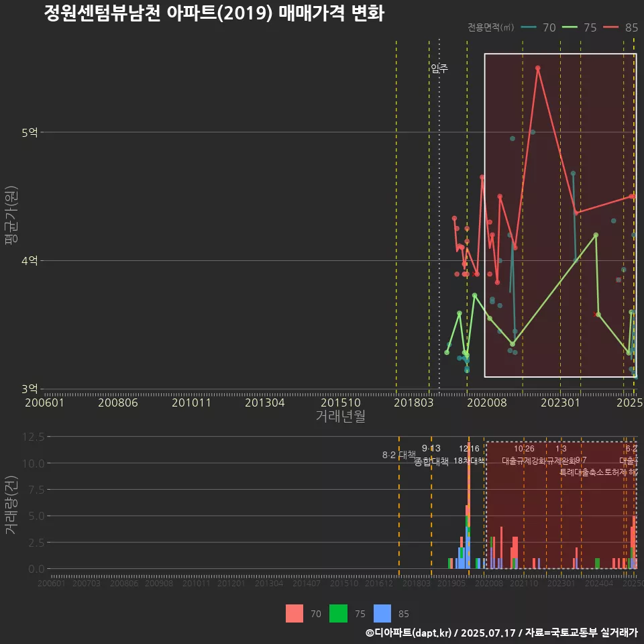The height and width of the screenshot is (644, 644).
Task: Click the 5억 y-axis label
Action: (30, 132)
